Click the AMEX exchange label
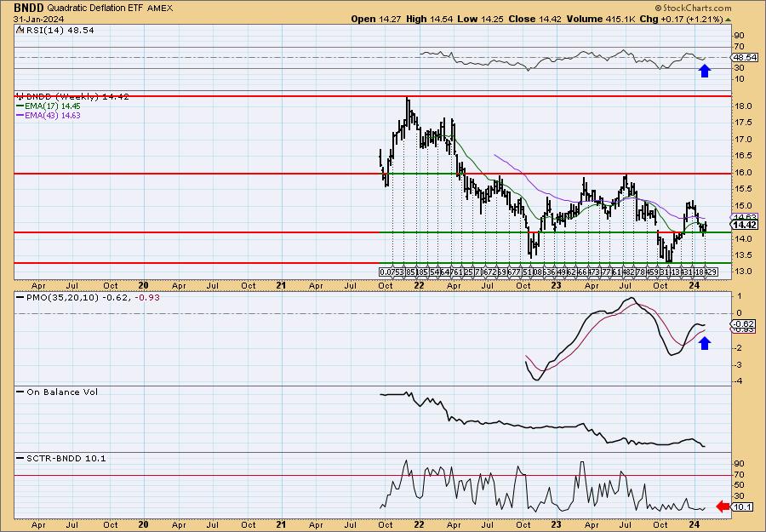This screenshot has width=766, height=532. [159, 9]
